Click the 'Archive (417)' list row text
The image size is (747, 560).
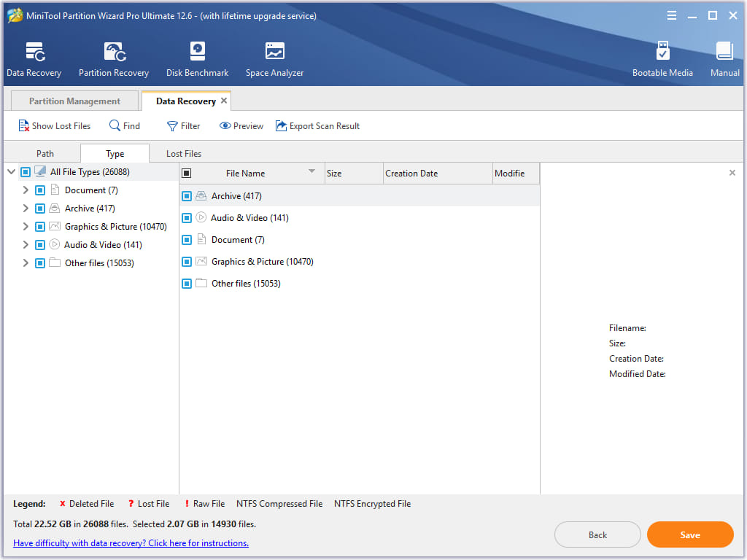237,195
